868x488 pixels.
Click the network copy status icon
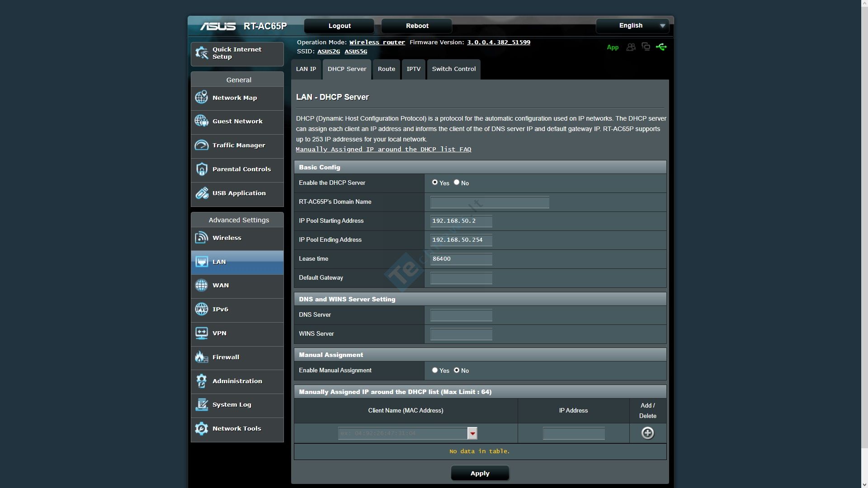(646, 47)
